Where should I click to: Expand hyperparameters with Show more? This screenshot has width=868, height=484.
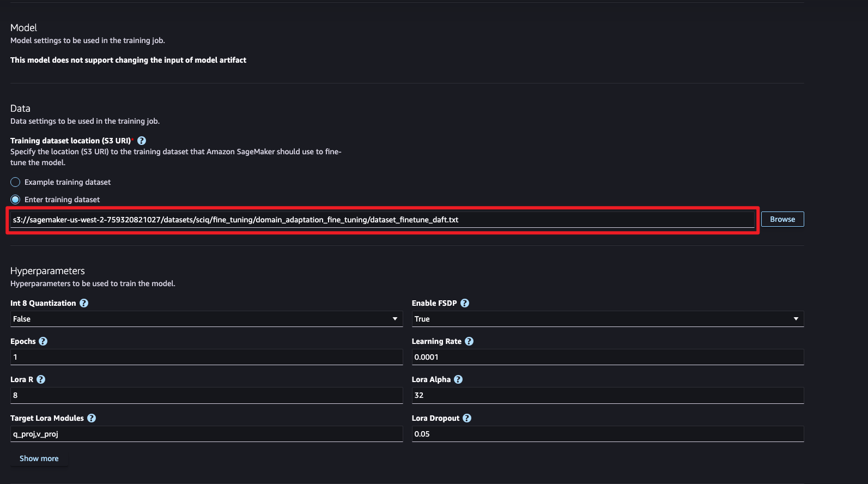coord(39,458)
